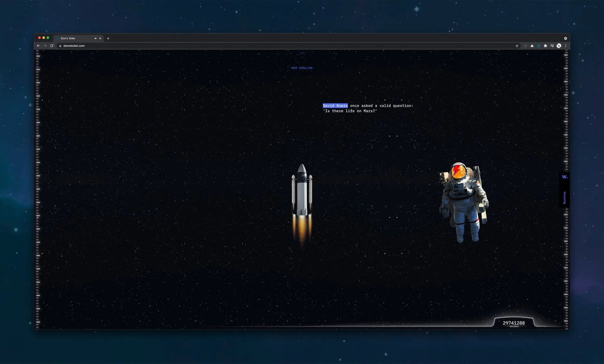Focus the elonstoilet.com address bar
Viewport: 604px width, 364px height.
coord(288,46)
